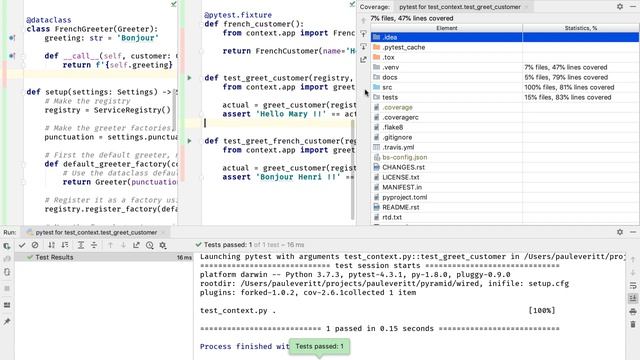
Task: Select src folder row
Action: [x=505, y=87]
